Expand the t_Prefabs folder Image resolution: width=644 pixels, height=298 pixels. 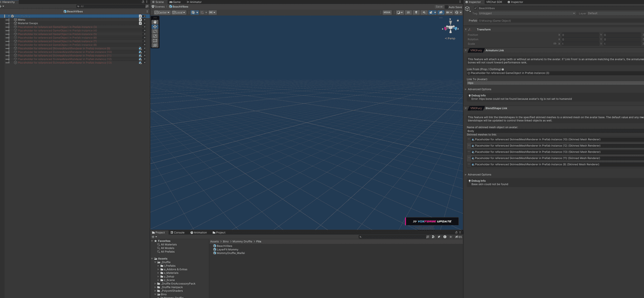(158, 266)
